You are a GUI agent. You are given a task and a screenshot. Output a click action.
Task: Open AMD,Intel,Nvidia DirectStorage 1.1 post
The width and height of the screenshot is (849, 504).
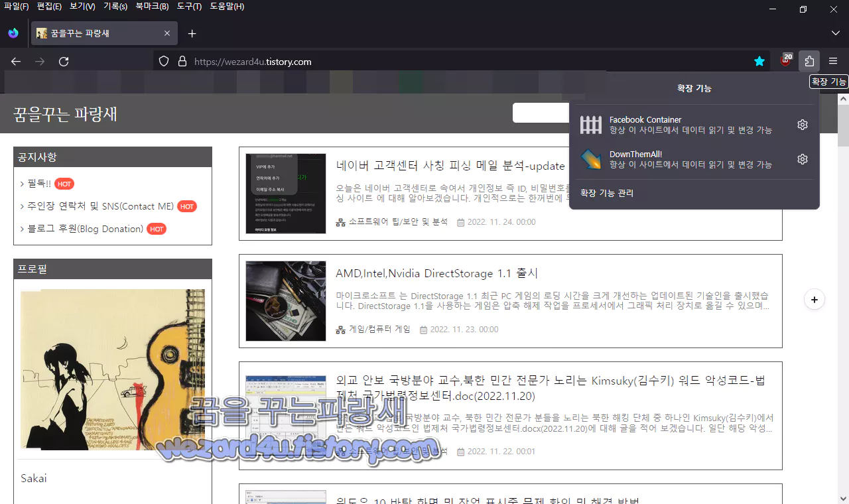tap(437, 273)
